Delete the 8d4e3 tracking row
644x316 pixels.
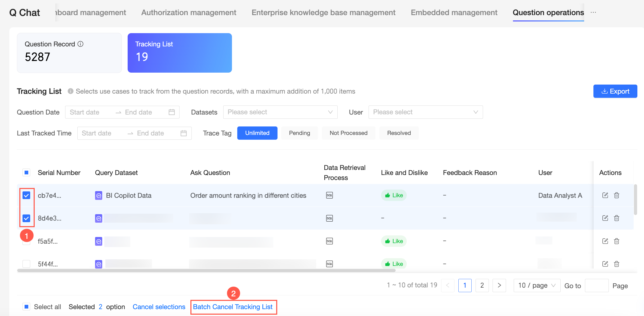pyautogui.click(x=616, y=218)
